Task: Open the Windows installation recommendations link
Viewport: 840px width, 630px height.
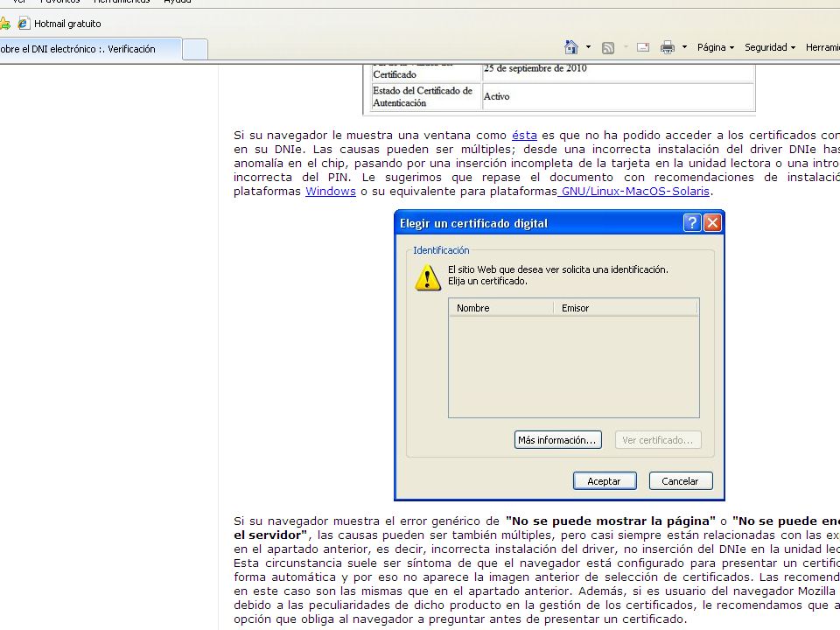Action: [x=331, y=192]
